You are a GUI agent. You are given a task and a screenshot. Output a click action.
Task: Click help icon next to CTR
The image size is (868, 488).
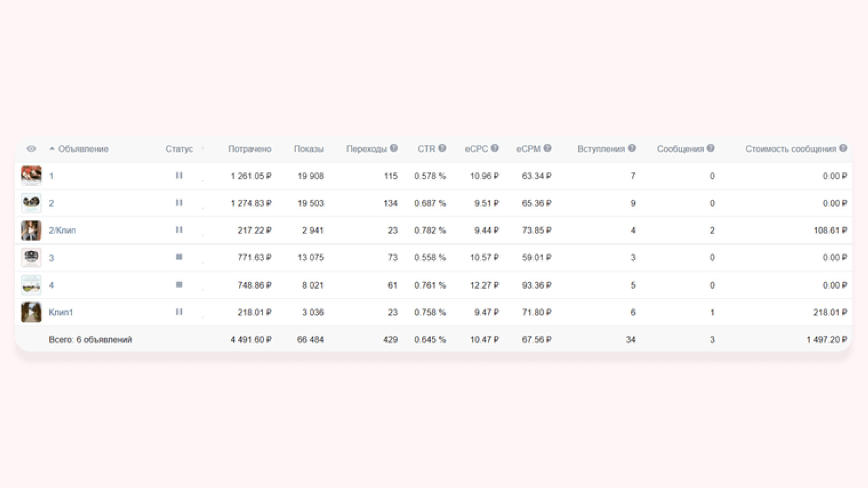pos(442,148)
